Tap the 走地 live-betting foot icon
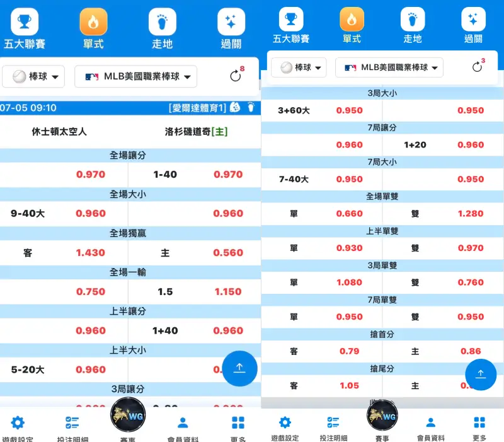 163,22
